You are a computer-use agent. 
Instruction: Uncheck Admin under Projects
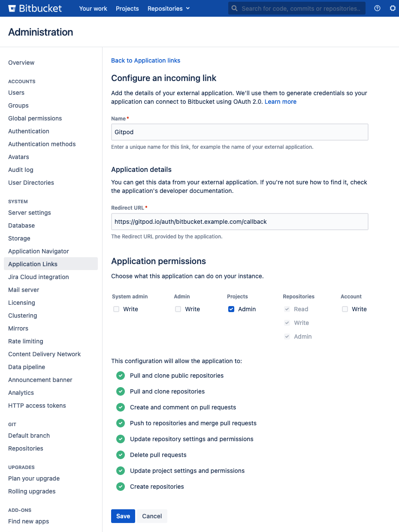[x=231, y=309]
